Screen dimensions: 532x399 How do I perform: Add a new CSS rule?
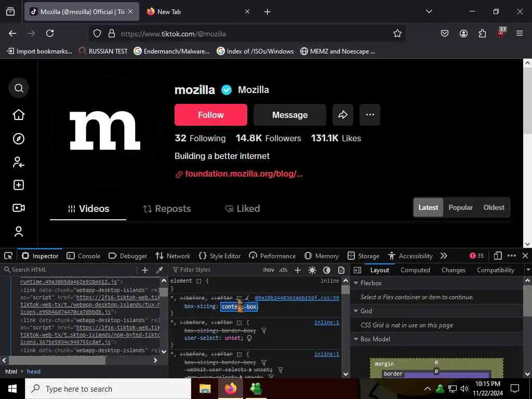(298, 270)
